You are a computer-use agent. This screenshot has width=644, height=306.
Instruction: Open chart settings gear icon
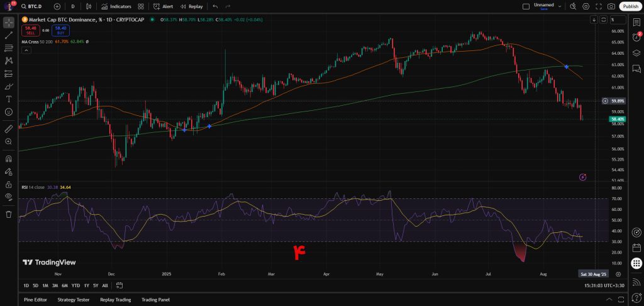[586, 6]
